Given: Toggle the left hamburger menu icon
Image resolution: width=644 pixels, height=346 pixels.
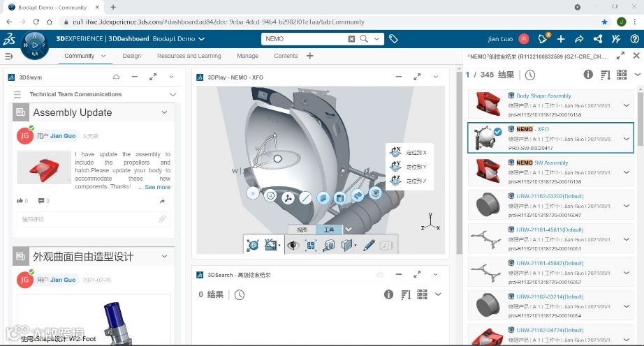Looking at the screenshot, I should pos(8,57).
